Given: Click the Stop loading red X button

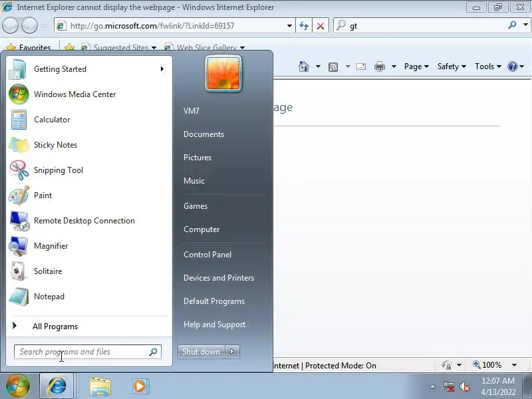Looking at the screenshot, I should (x=321, y=26).
